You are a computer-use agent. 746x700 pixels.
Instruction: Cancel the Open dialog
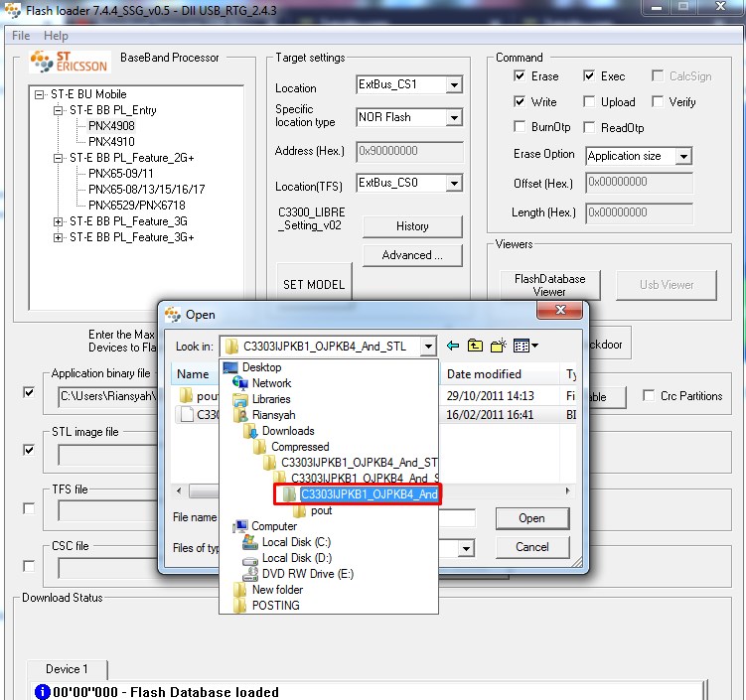(x=531, y=547)
